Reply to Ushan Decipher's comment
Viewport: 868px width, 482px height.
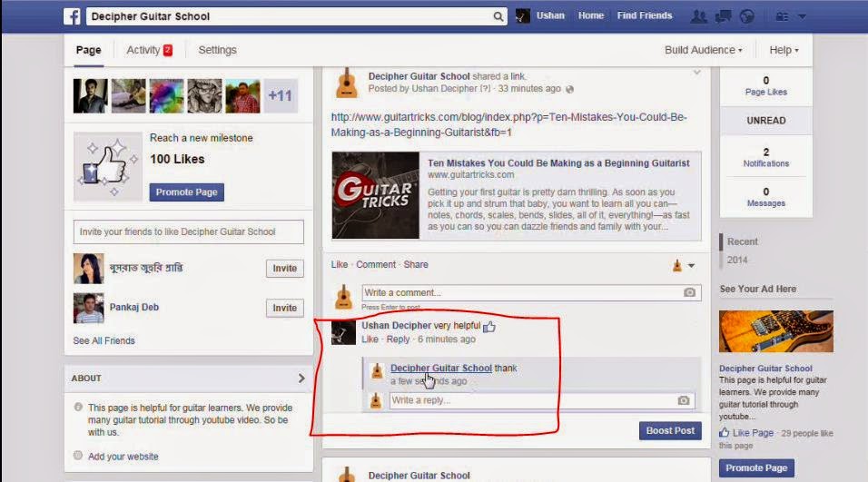tap(398, 339)
